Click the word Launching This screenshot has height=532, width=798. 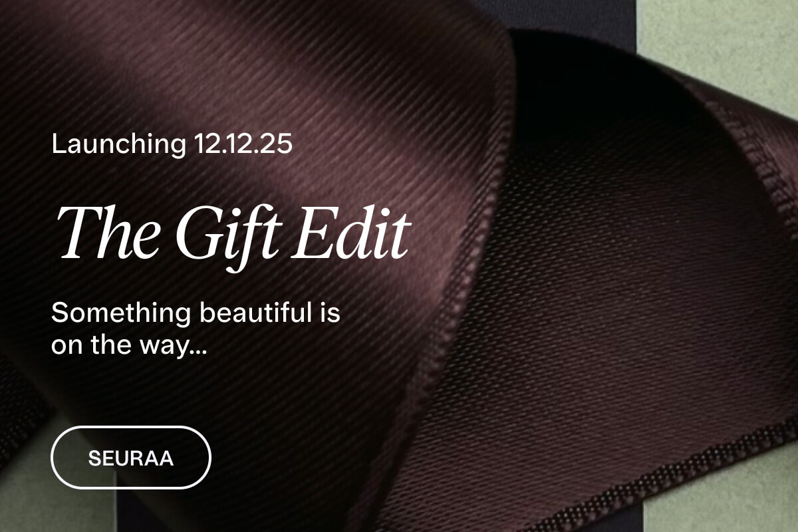point(120,145)
